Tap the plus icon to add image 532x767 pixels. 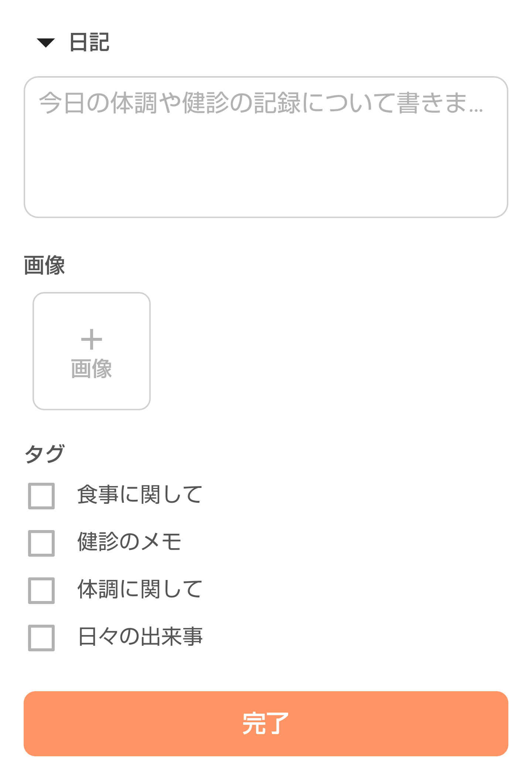(x=91, y=339)
